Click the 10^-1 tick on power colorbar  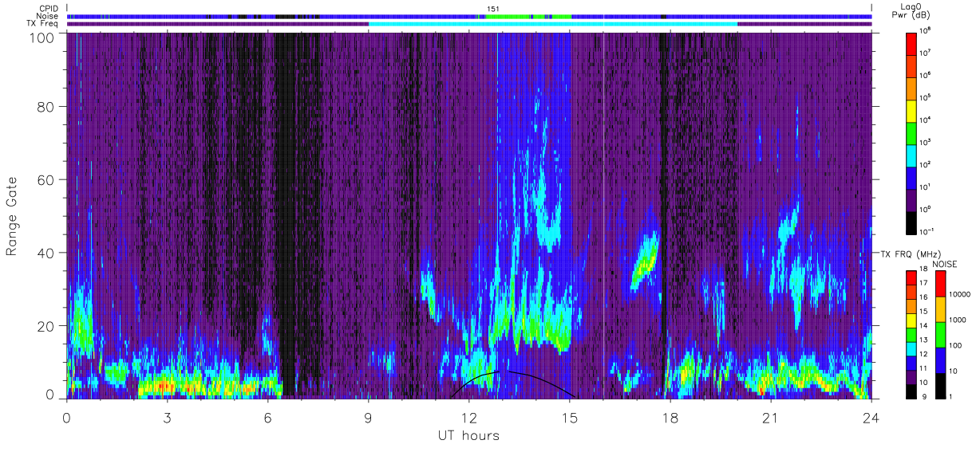tap(927, 230)
